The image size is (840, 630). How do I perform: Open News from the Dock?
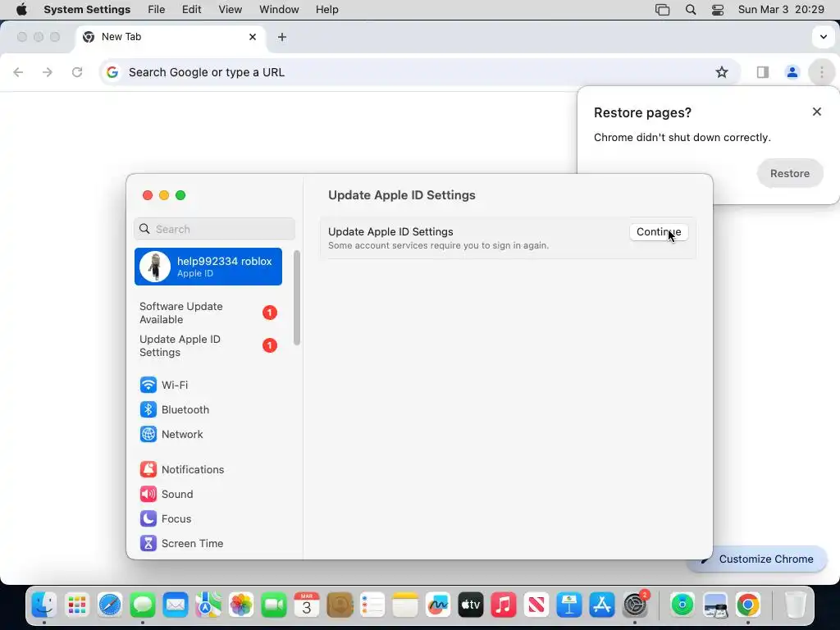(536, 605)
